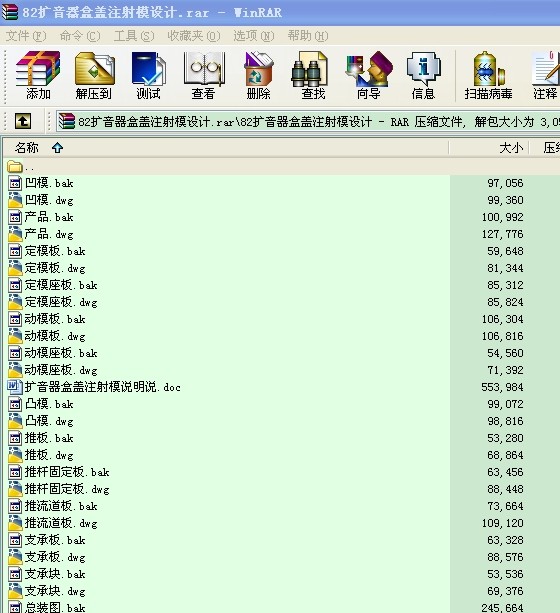This screenshot has height=613, width=560.
Task: Open the 解压到 (Extract To) tool
Action: click(93, 75)
